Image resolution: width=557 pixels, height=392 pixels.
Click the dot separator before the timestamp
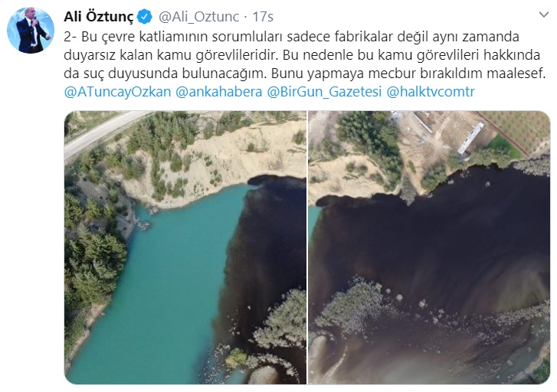(x=246, y=17)
